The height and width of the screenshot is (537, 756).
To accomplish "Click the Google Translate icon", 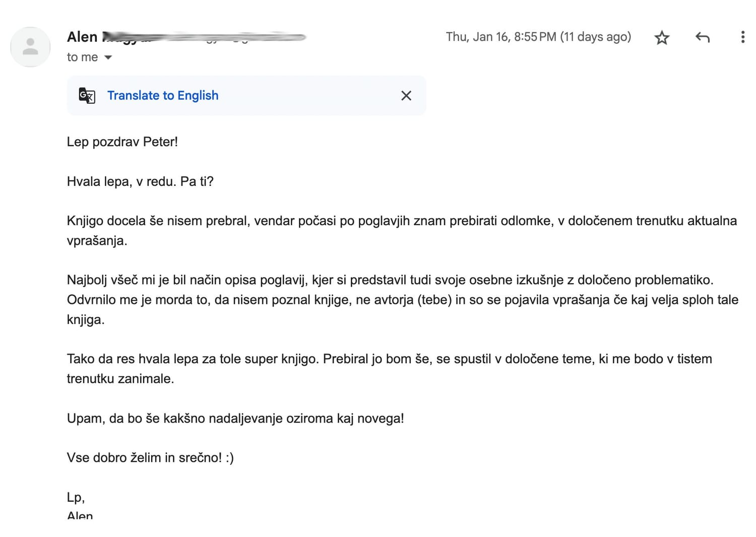I will point(87,95).
